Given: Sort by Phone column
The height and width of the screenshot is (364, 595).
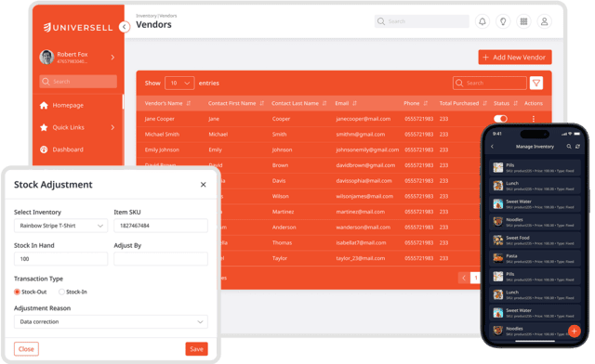Looking at the screenshot, I should (426, 103).
